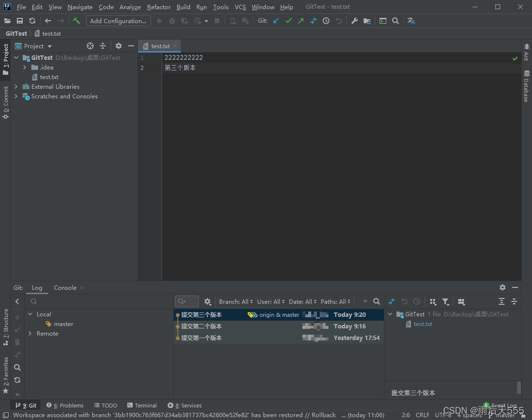Click locate/select opened file crosshair icon
The image size is (532, 420).
pos(90,46)
